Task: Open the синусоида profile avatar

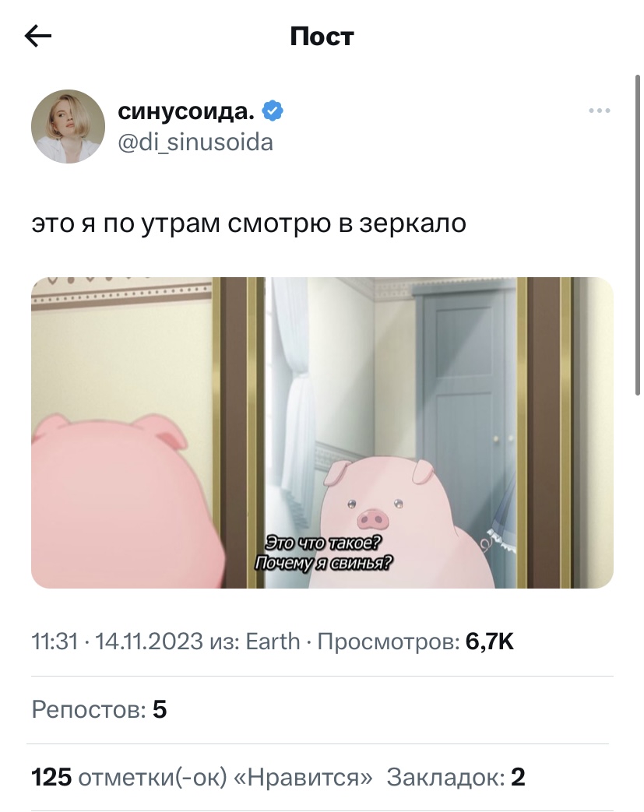Action: pyautogui.click(x=68, y=126)
